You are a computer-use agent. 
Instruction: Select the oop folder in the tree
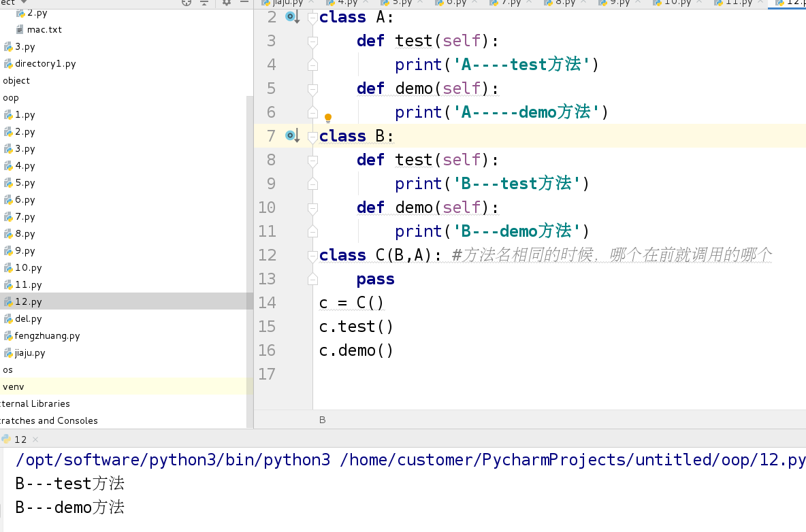11,98
